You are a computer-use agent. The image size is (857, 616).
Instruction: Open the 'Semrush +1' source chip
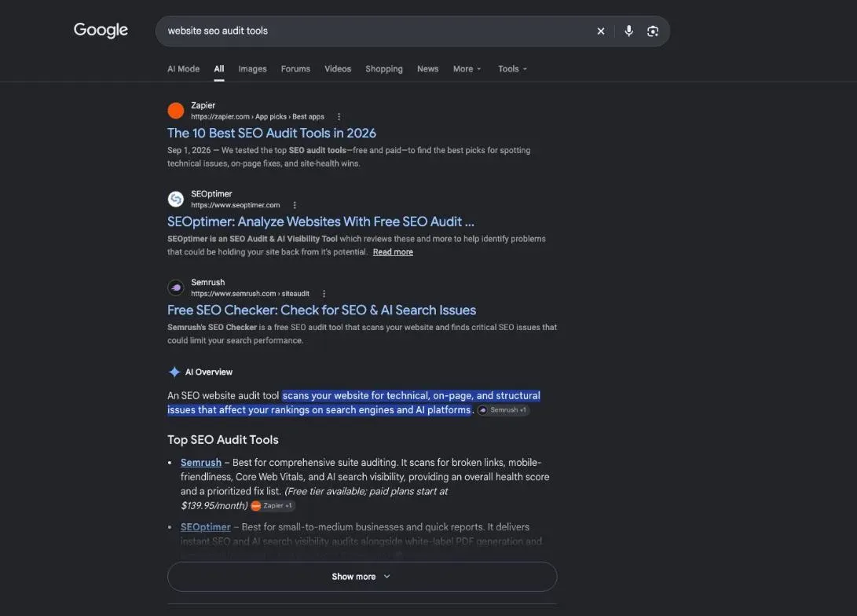(x=503, y=410)
